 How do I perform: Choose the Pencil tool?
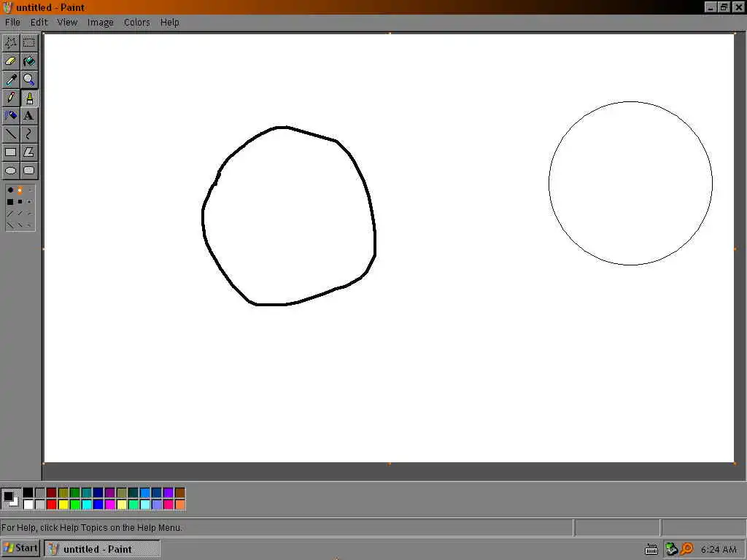pyautogui.click(x=11, y=98)
